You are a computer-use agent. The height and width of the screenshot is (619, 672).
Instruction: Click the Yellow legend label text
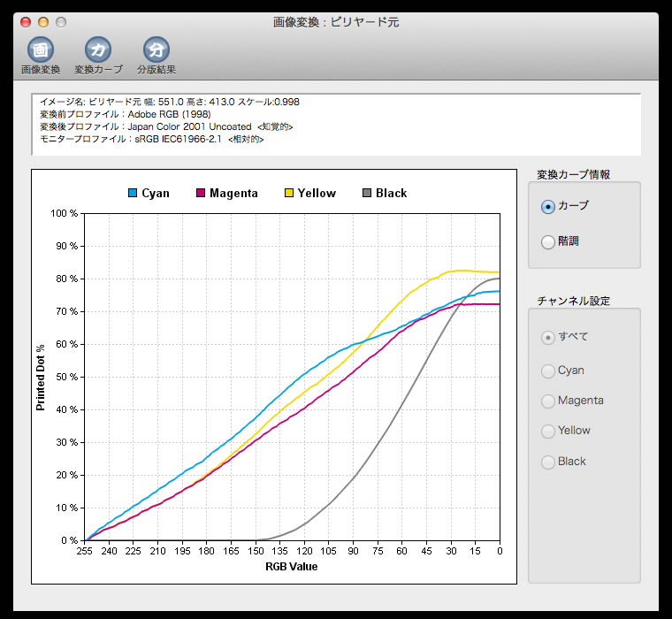[x=317, y=194]
